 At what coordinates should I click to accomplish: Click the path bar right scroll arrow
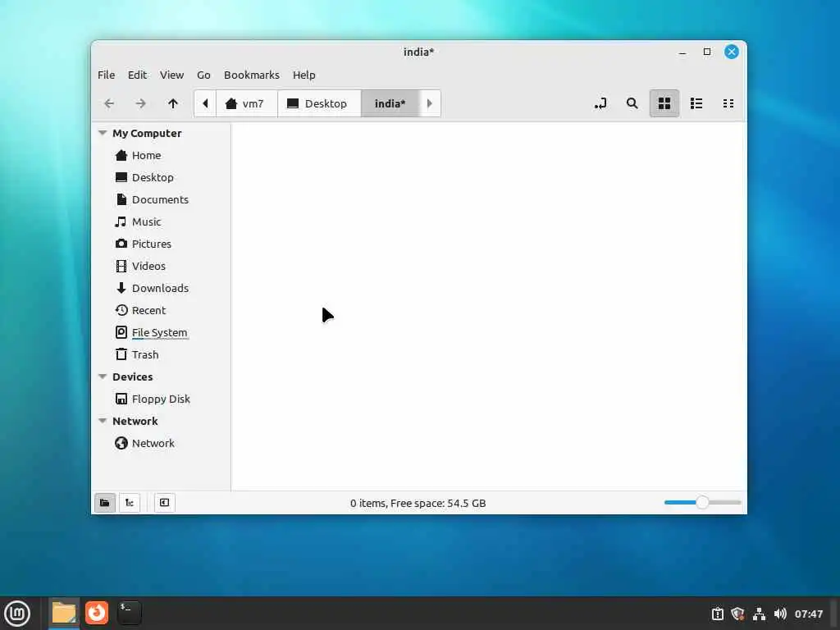pyautogui.click(x=430, y=103)
